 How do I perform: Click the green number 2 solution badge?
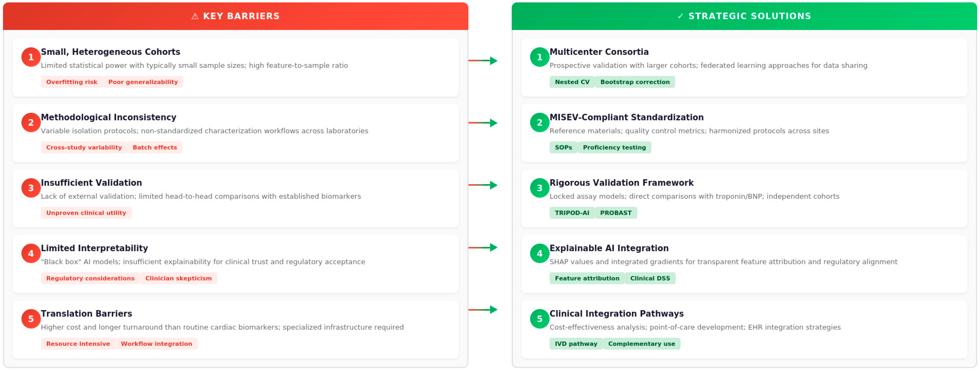539,122
